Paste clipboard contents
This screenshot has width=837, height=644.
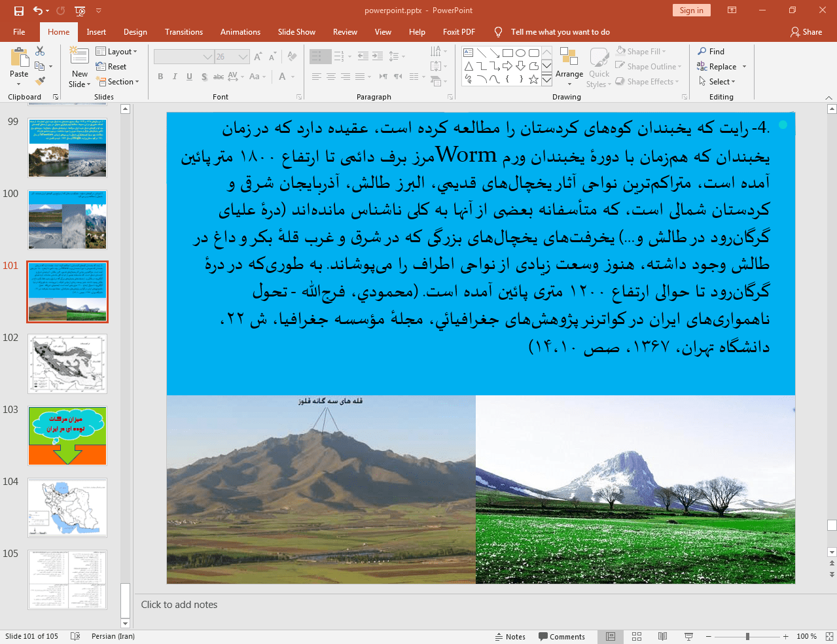pyautogui.click(x=19, y=67)
